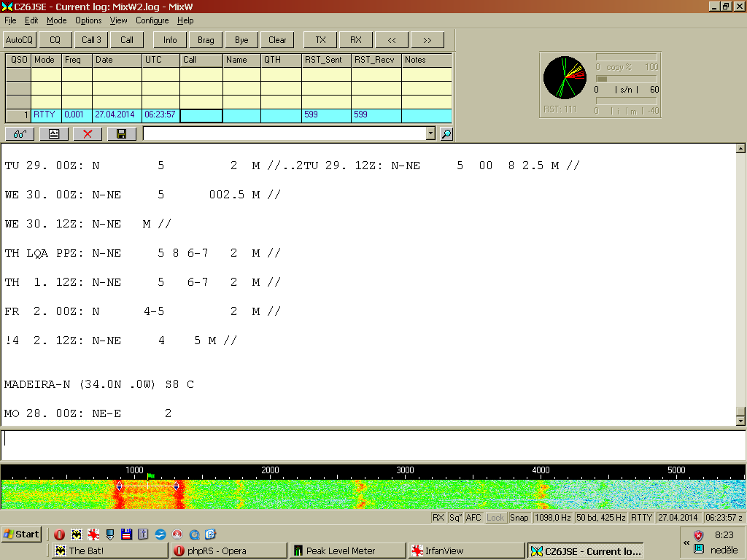Click the teal H tray icon
Screen dimensions: 747x560
click(x=698, y=548)
